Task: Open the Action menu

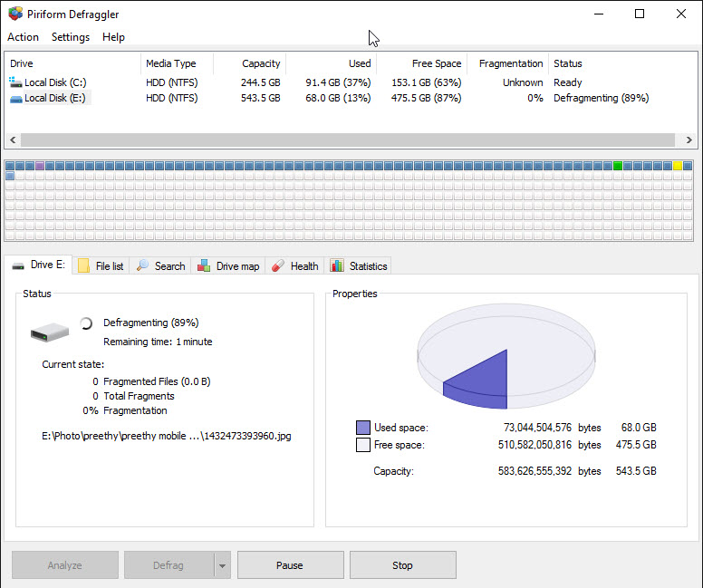Action: [23, 37]
